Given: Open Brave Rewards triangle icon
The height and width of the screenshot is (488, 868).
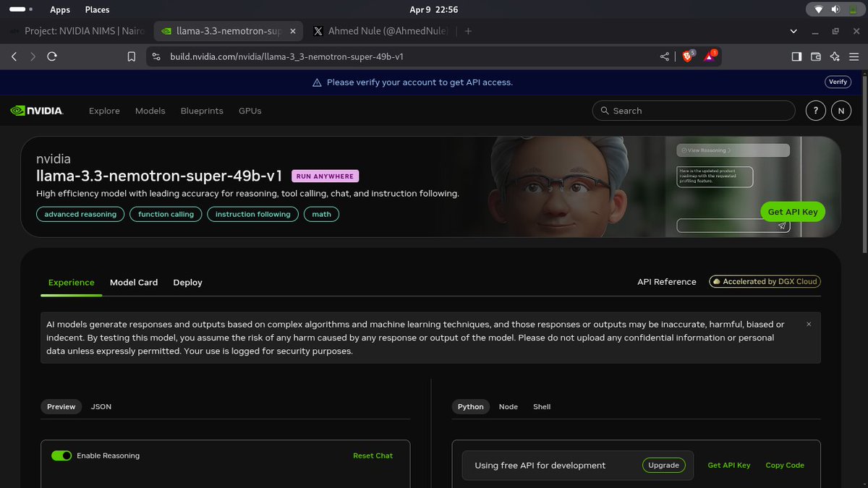Looking at the screenshot, I should (x=710, y=56).
